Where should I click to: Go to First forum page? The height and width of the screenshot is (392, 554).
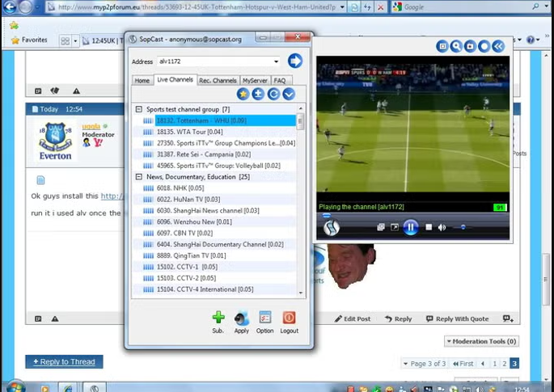(x=463, y=364)
